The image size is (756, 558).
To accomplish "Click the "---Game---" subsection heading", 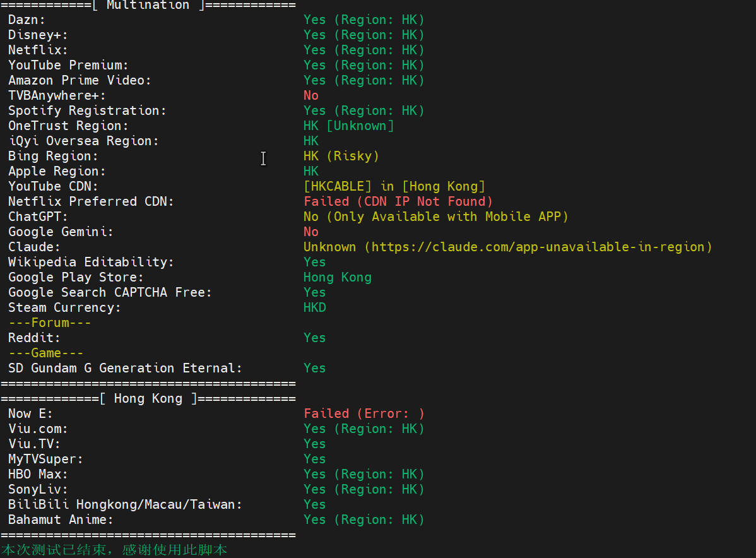I will pos(45,353).
